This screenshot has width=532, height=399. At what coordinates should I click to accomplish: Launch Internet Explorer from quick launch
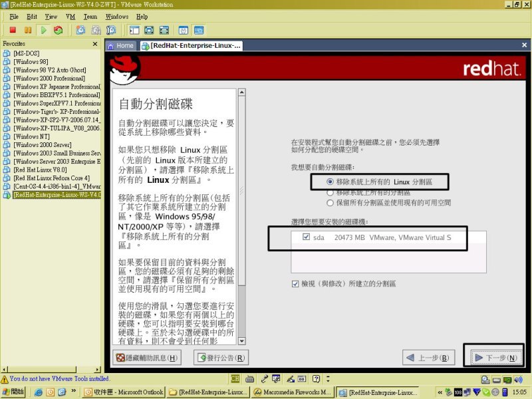point(39,392)
